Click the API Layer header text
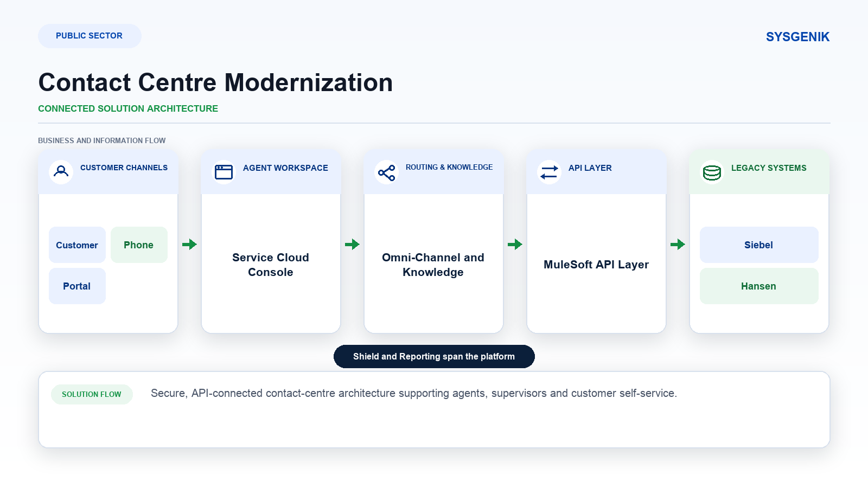This screenshot has width=868, height=488. 590,168
